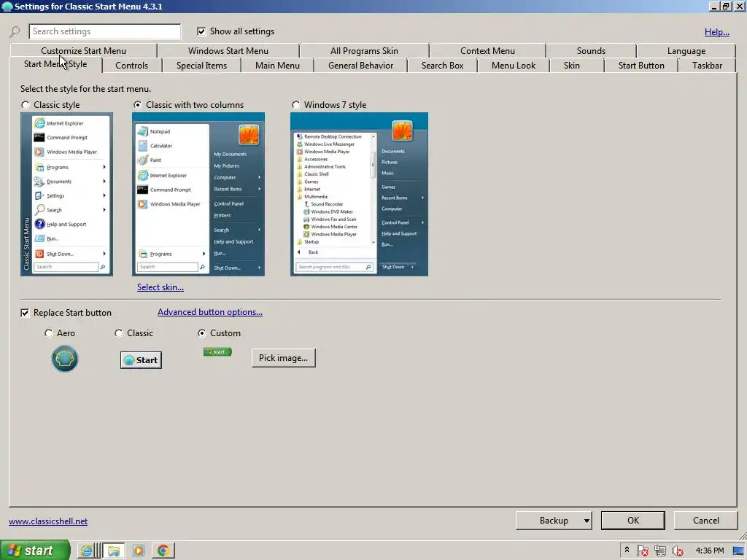Click the custom green start button image
This screenshot has height=560, width=747.
tap(217, 352)
